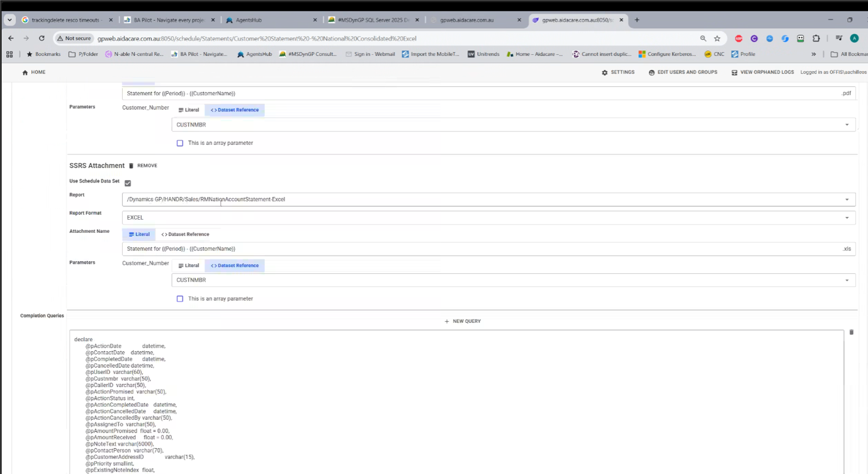The height and width of the screenshot is (474, 868).
Task: Click the browser back arrow
Action: point(11,38)
